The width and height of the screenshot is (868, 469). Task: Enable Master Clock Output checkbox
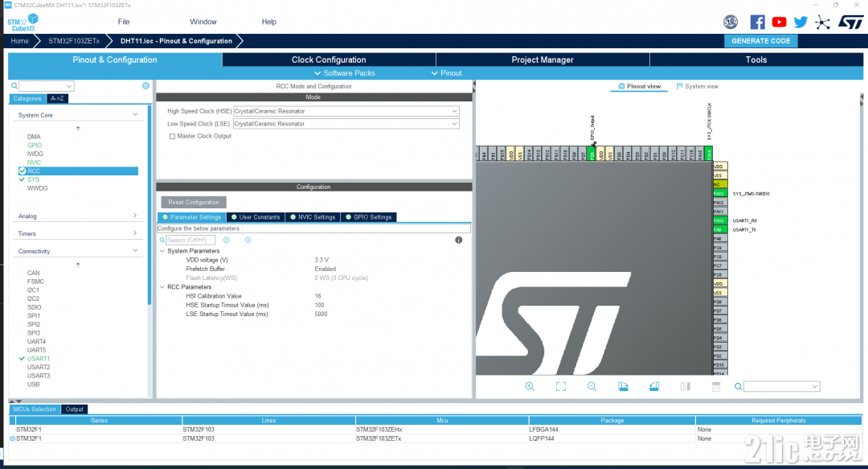[x=172, y=136]
